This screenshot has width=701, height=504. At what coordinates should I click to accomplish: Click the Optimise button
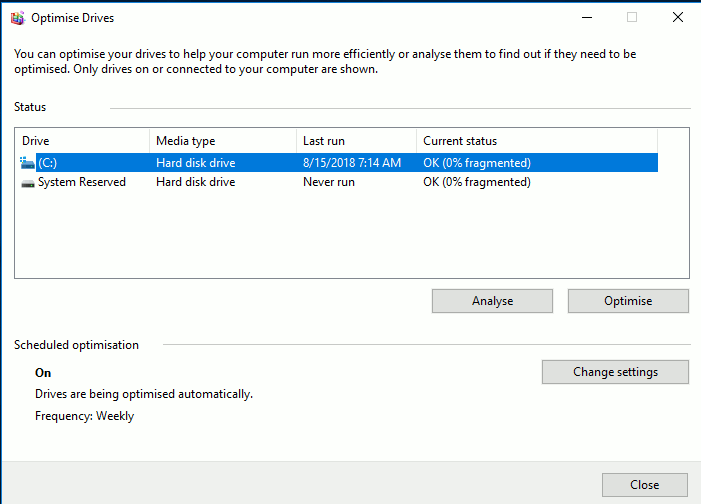click(628, 301)
